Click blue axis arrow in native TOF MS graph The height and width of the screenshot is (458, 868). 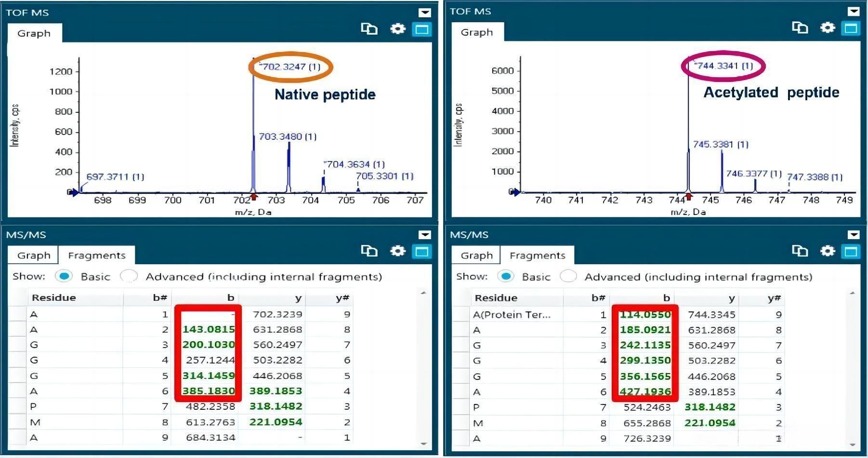tap(74, 193)
